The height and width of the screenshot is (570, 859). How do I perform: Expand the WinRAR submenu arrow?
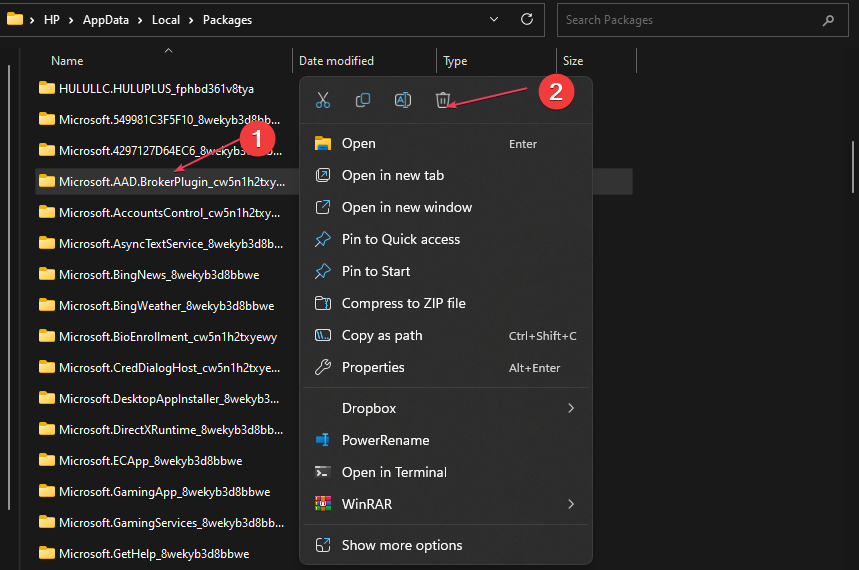click(571, 504)
